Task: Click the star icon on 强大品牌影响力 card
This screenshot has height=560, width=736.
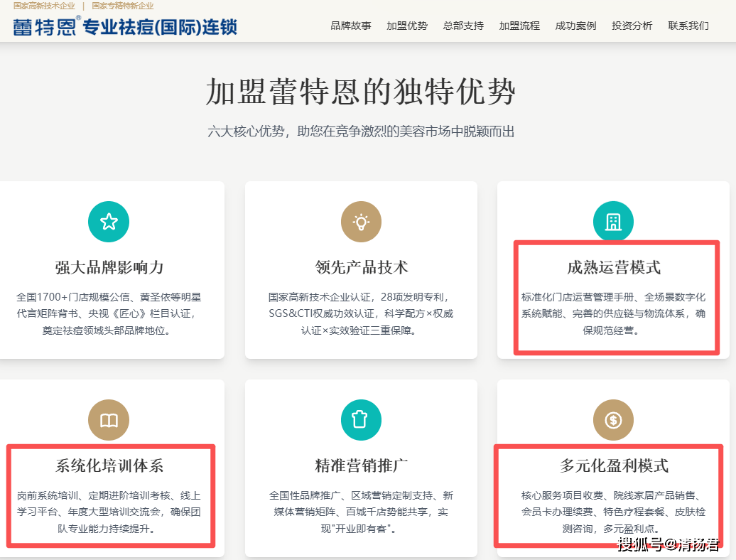Action: tap(109, 222)
